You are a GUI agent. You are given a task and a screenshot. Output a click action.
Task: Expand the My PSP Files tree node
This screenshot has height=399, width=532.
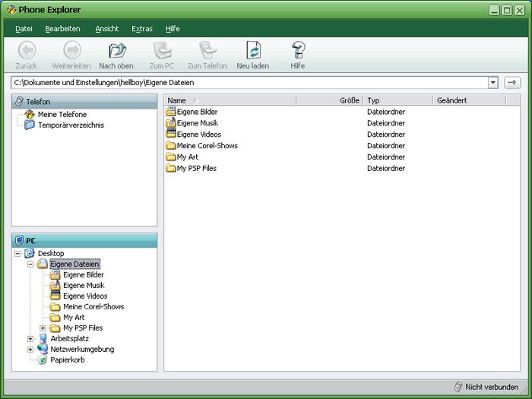tap(43, 328)
